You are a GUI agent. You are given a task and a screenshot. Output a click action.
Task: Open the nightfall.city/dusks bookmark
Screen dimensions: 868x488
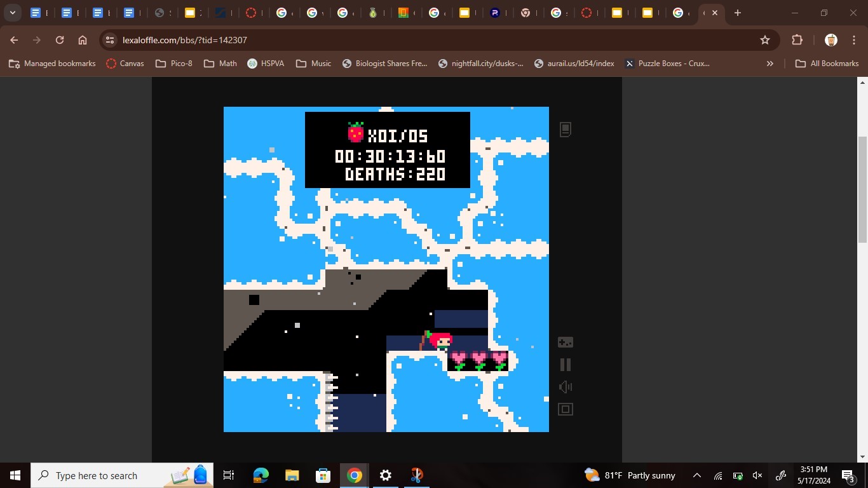(x=481, y=64)
